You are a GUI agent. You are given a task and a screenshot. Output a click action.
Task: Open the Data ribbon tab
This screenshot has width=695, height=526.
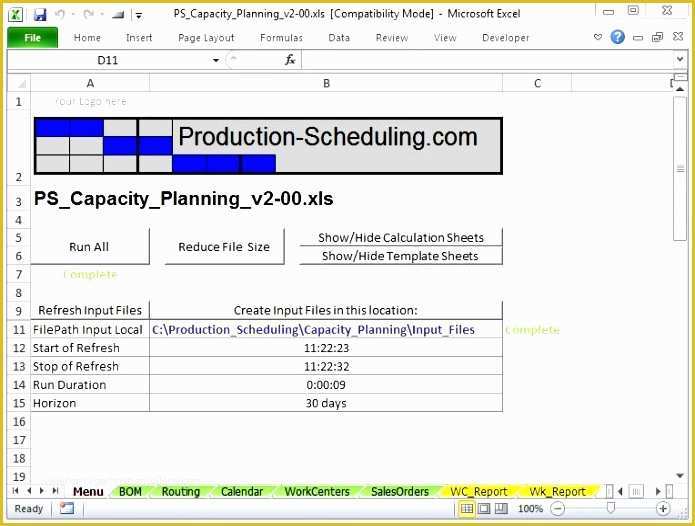339,38
